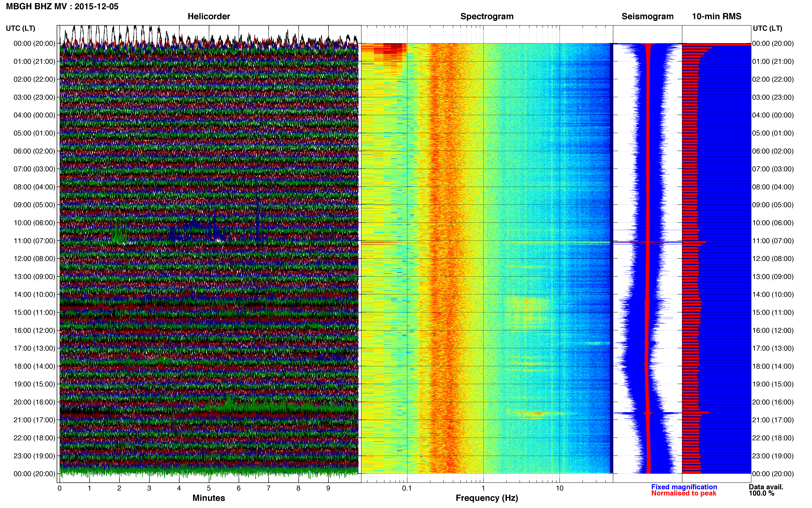Click '05:00 (01:00)' on the Helicorder time axis
The height and width of the screenshot is (508, 812).
[34, 133]
